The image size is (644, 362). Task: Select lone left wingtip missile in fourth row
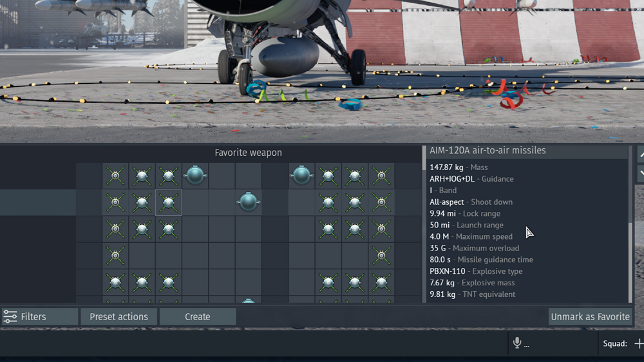115,256
